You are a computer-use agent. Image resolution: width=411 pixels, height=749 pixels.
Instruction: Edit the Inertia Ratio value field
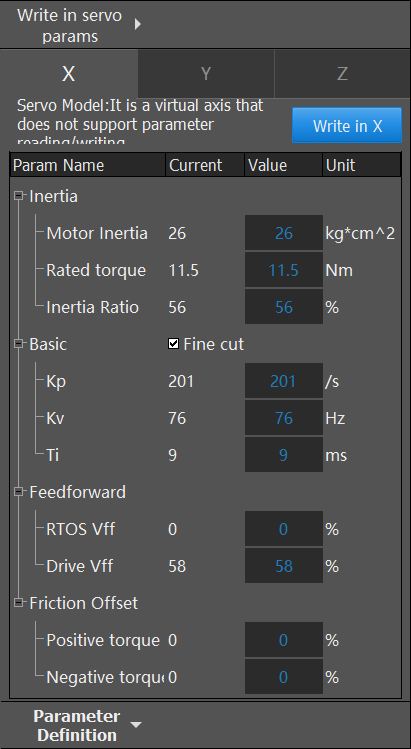(x=284, y=307)
